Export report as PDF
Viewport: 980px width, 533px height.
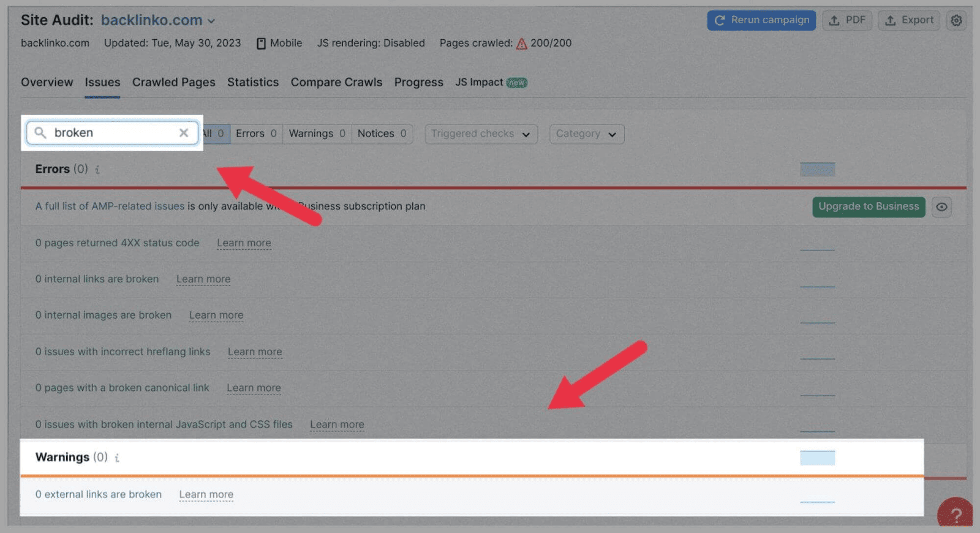[x=847, y=20]
